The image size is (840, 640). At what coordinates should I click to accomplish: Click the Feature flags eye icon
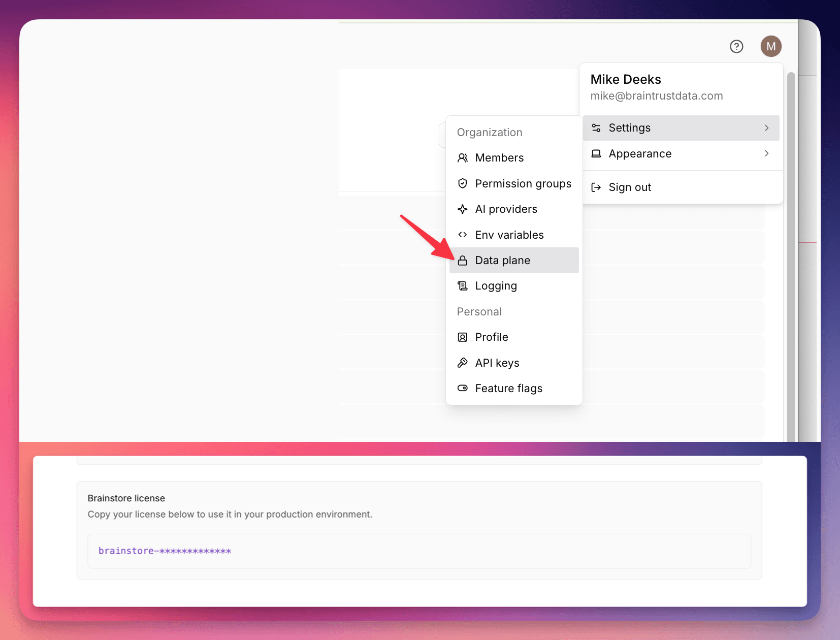point(463,388)
